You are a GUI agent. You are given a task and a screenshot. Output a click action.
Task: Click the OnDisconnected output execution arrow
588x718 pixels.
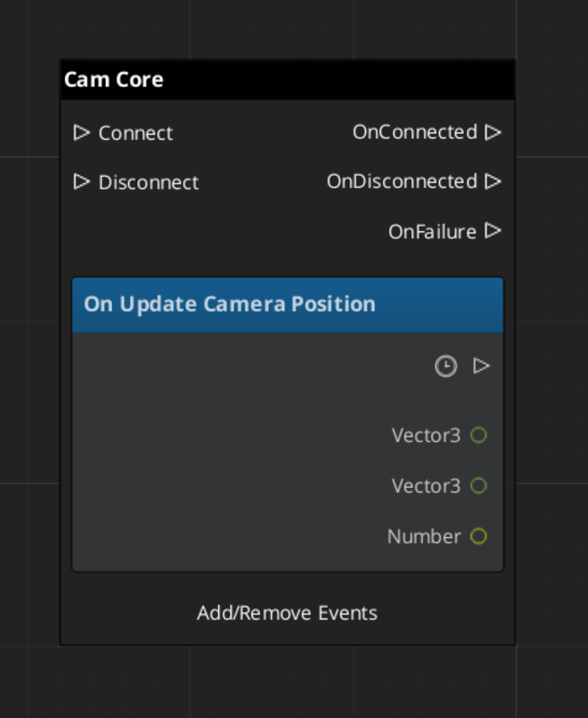[x=493, y=182]
